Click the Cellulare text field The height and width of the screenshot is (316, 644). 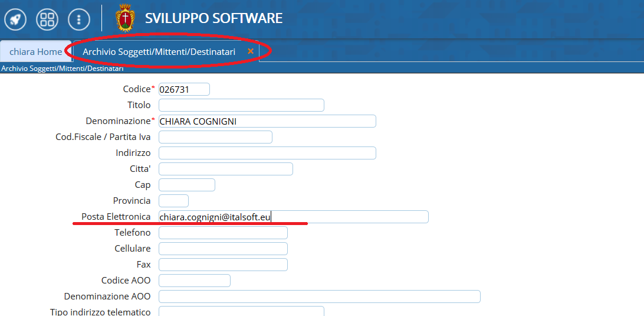[223, 249]
